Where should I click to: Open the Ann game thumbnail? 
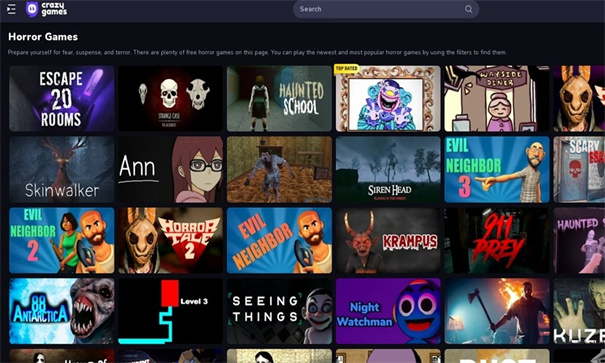[x=170, y=169]
